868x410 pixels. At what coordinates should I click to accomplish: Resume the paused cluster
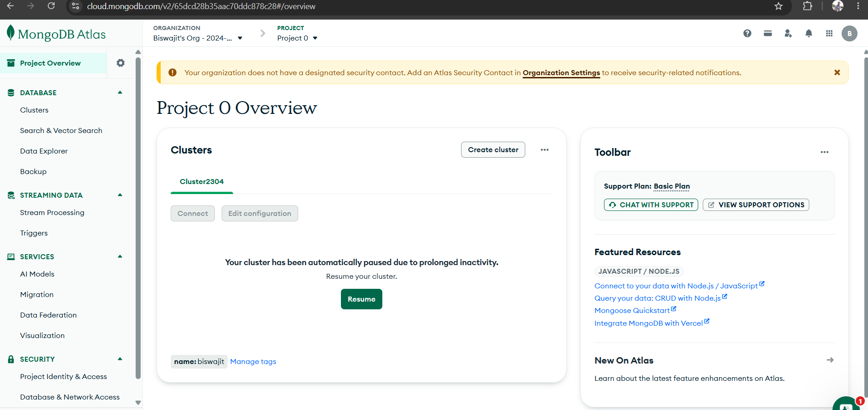pos(361,299)
